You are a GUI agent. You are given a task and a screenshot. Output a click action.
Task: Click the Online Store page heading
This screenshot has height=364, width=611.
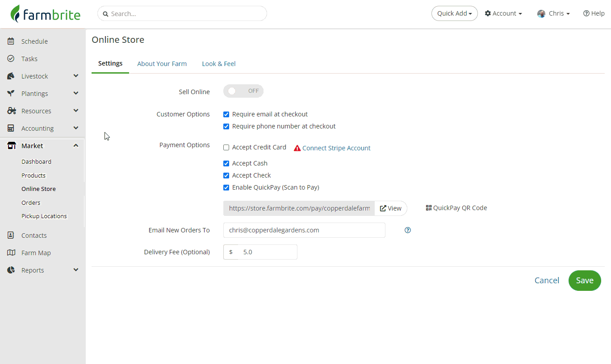tap(118, 40)
